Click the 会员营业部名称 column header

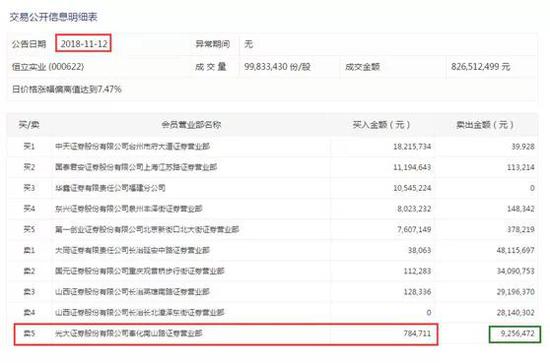(x=191, y=125)
